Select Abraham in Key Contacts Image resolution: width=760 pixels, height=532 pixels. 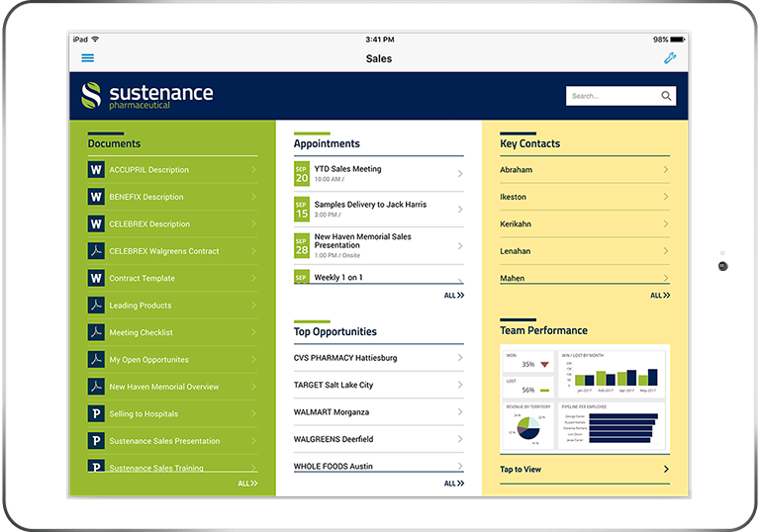pos(585,169)
